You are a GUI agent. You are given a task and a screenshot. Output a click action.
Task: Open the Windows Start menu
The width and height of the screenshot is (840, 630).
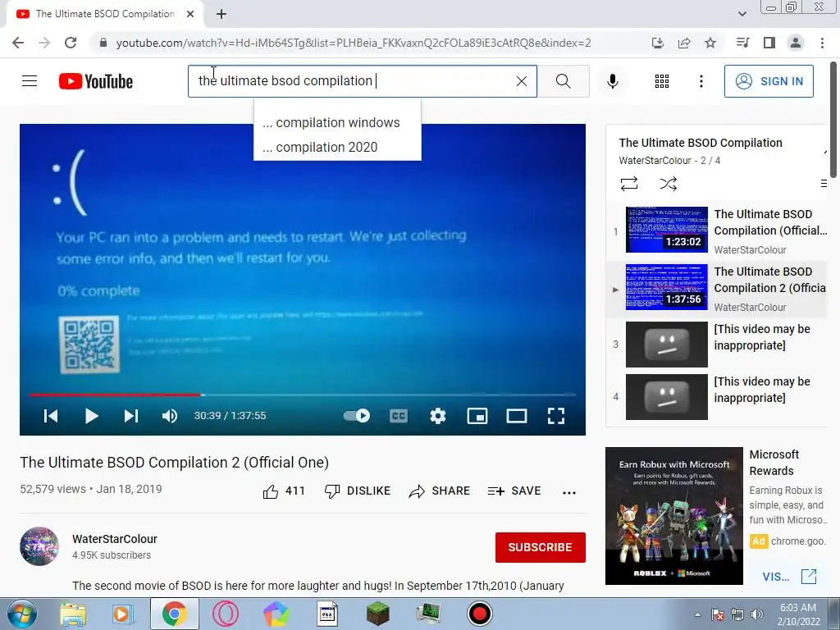click(x=21, y=614)
